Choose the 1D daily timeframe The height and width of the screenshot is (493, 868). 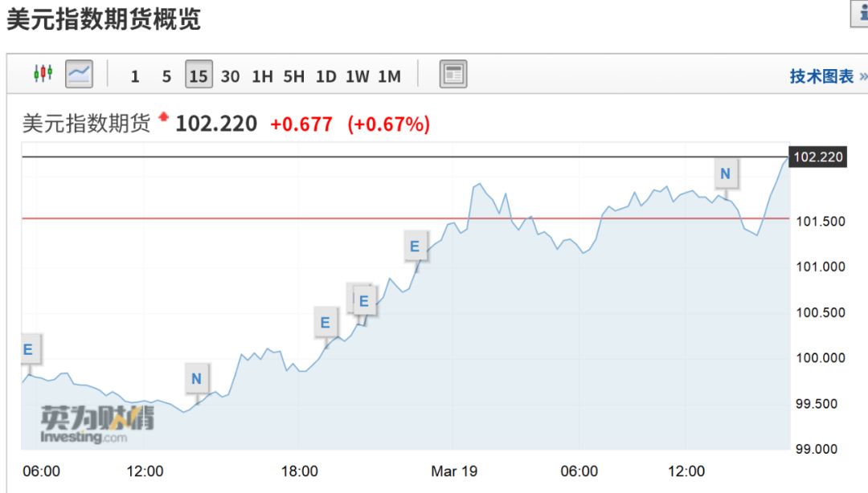[x=325, y=76]
